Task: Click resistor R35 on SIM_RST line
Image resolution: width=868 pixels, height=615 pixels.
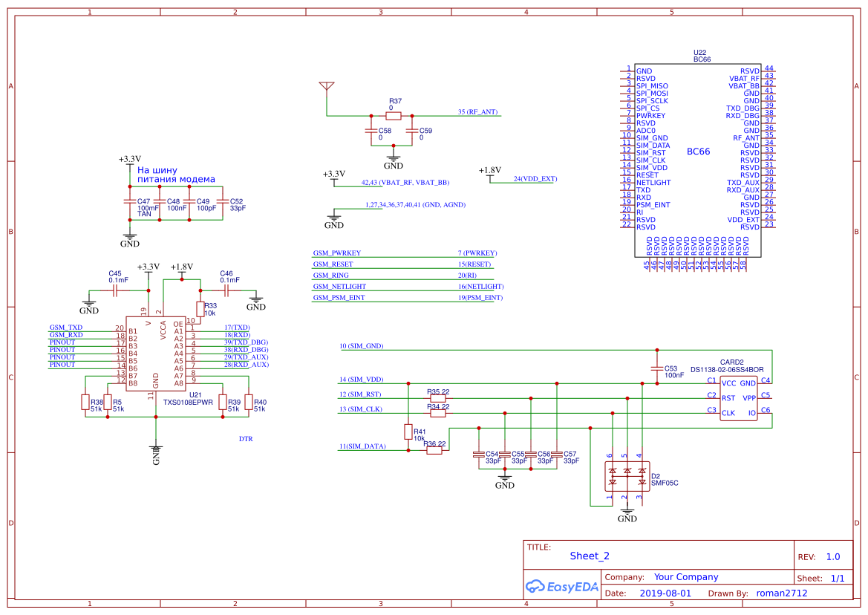Action: click(438, 398)
